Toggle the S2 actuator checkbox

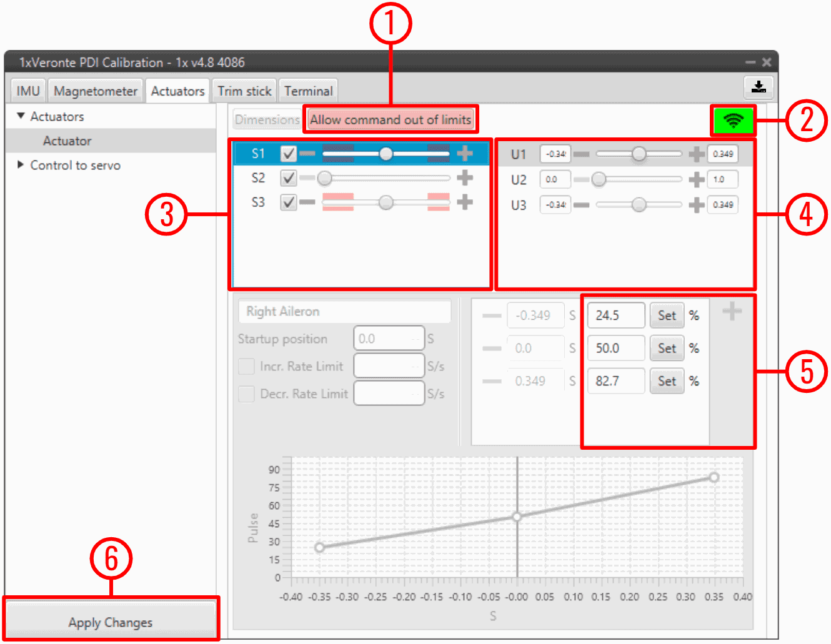pos(288,178)
